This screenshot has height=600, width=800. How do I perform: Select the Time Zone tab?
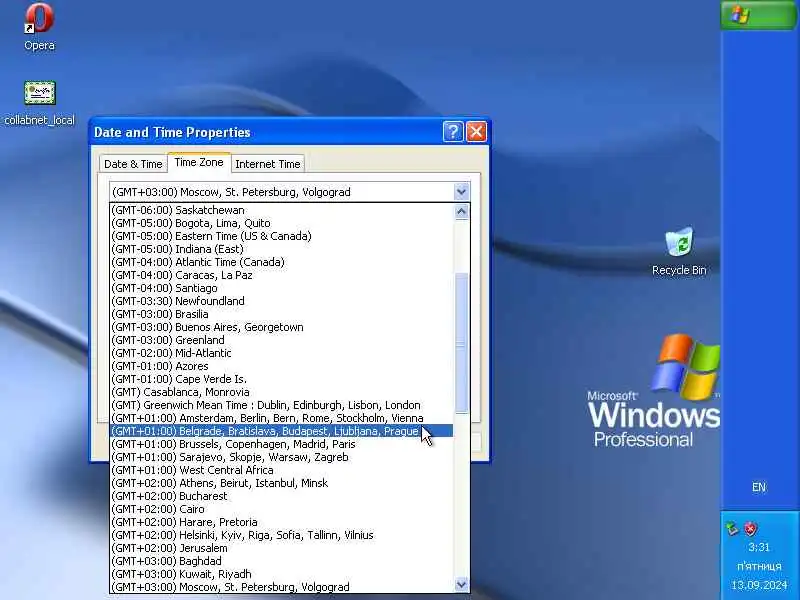pos(199,162)
